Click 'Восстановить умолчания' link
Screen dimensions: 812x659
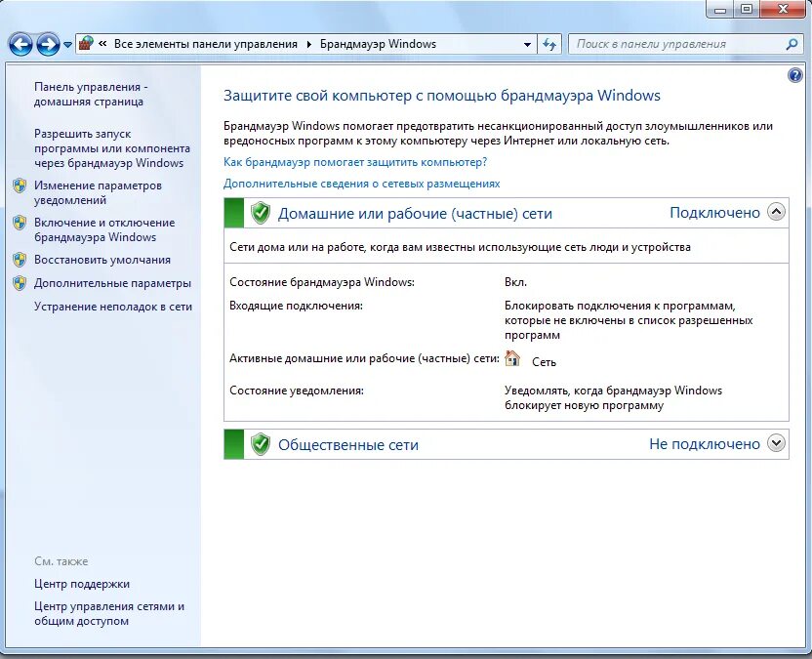tap(102, 260)
